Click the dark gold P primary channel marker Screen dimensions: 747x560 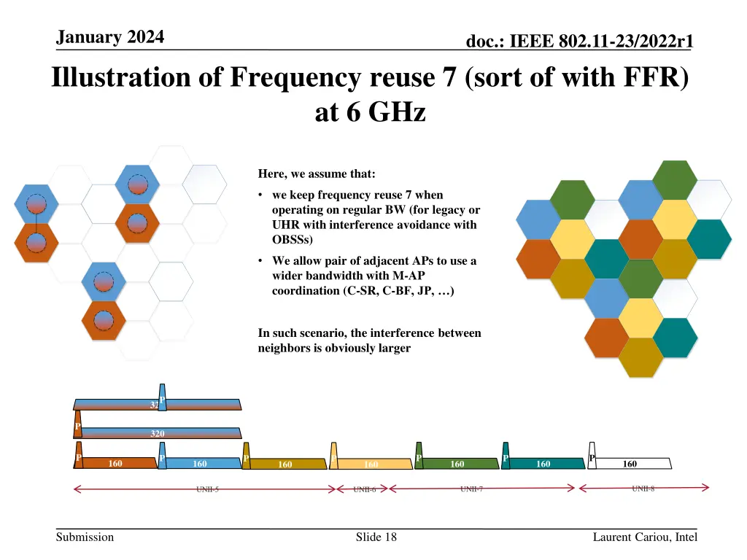click(247, 456)
